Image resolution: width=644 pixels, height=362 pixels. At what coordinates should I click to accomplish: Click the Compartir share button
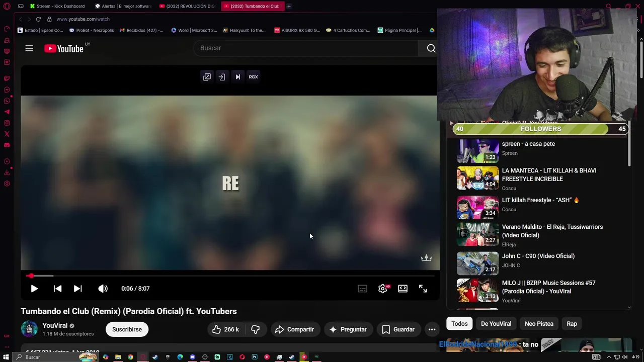point(295,329)
